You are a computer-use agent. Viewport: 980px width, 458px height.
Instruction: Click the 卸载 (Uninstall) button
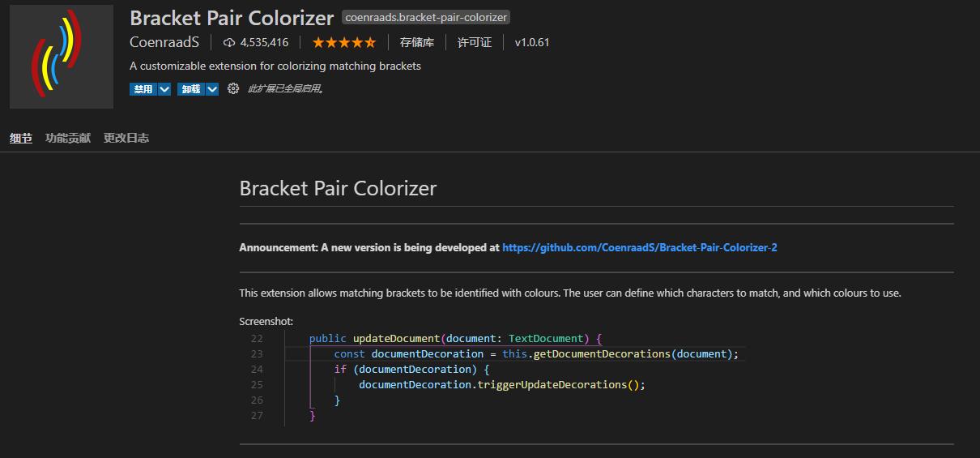(191, 89)
